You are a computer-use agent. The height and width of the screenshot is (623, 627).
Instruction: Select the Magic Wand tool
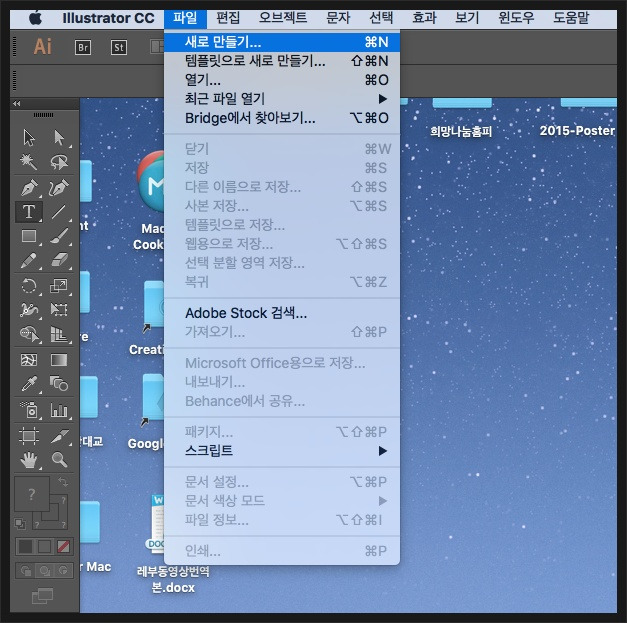[x=29, y=162]
